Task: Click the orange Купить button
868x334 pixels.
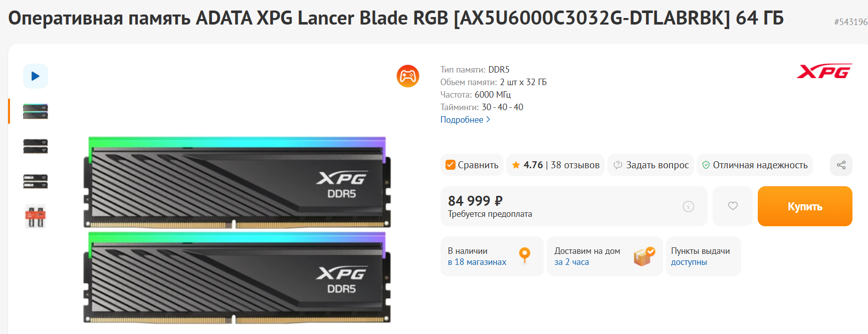Action: point(805,206)
